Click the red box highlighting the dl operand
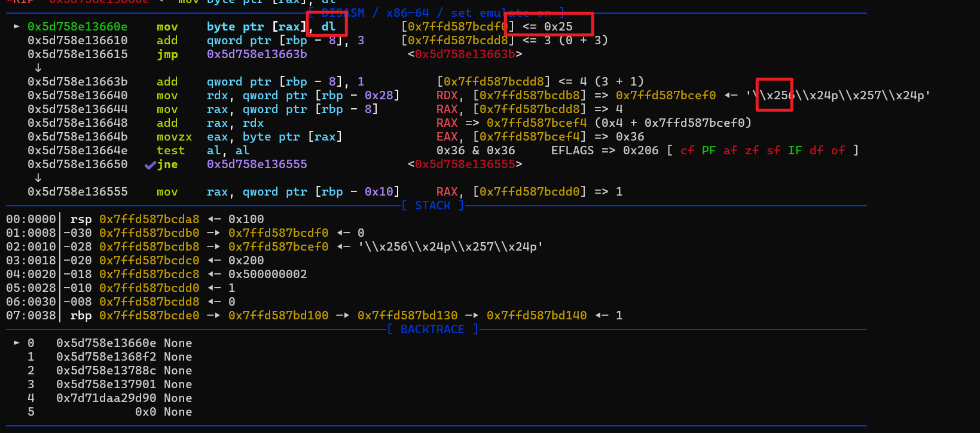 pos(326,24)
